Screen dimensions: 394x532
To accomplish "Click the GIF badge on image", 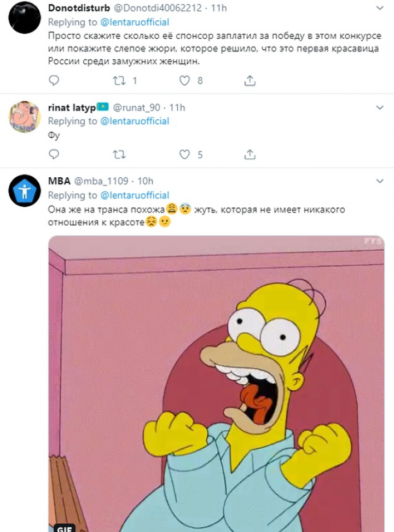I will click(x=65, y=528).
